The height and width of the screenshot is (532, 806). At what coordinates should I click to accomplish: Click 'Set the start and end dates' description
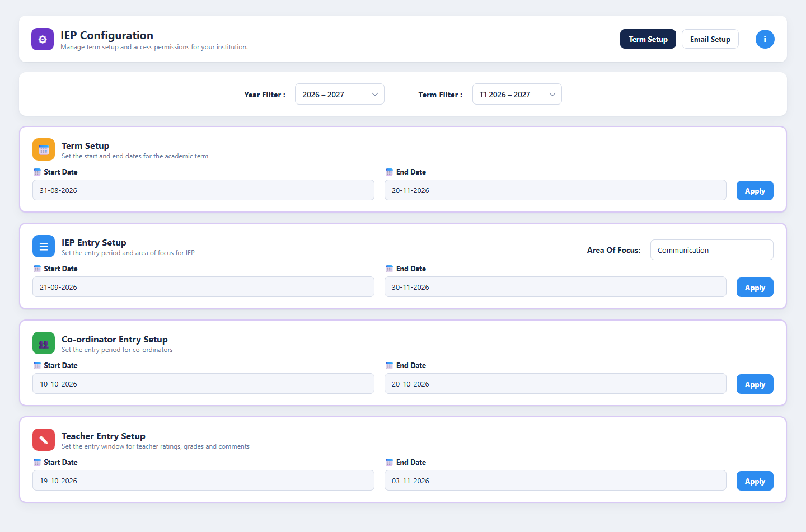(135, 156)
